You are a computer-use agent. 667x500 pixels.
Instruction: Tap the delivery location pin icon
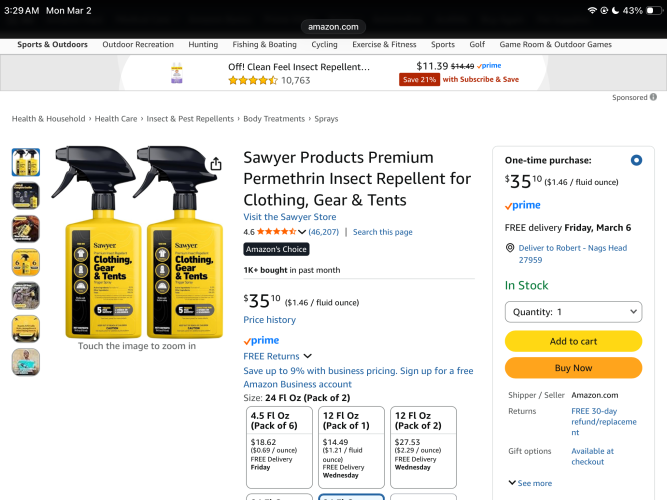point(510,248)
